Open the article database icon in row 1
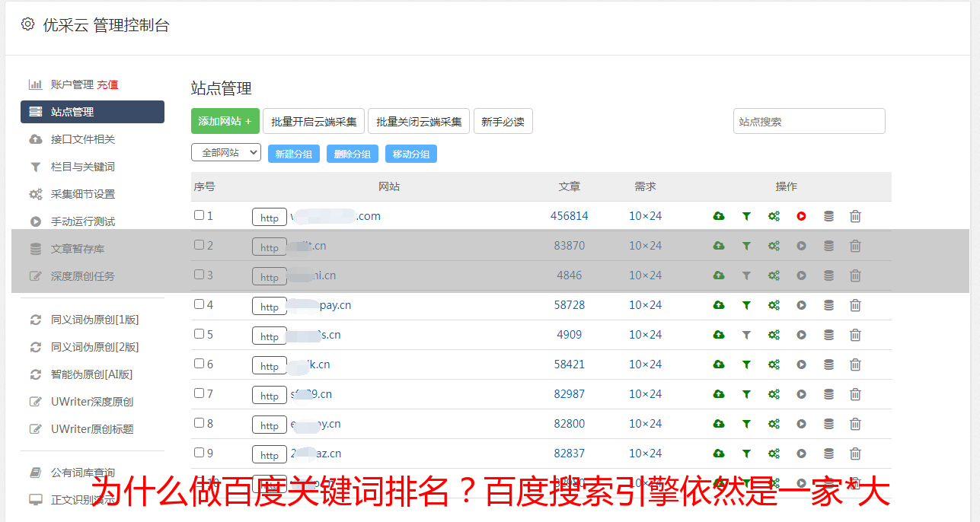This screenshot has width=980, height=522. (x=828, y=216)
